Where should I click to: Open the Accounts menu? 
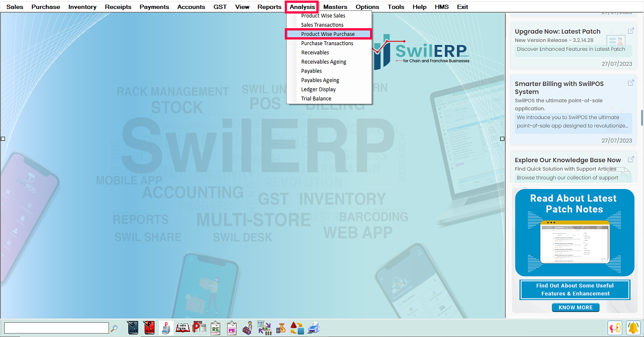(191, 7)
